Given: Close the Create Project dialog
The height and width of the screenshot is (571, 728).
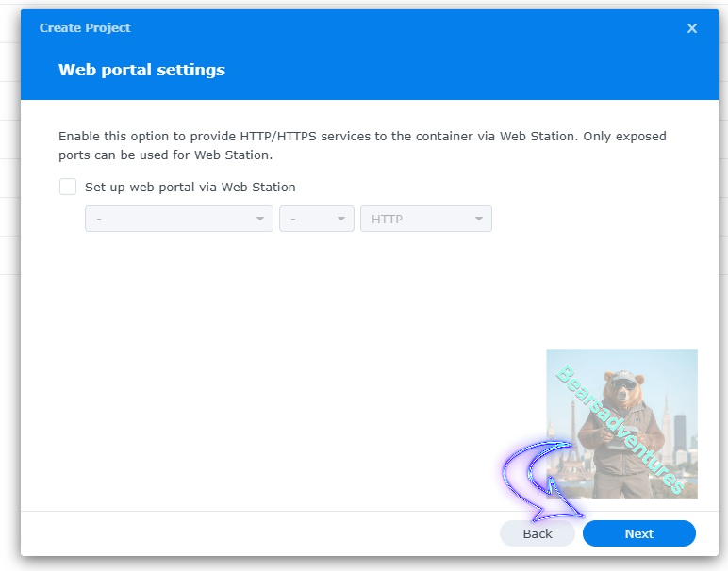Looking at the screenshot, I should [692, 28].
